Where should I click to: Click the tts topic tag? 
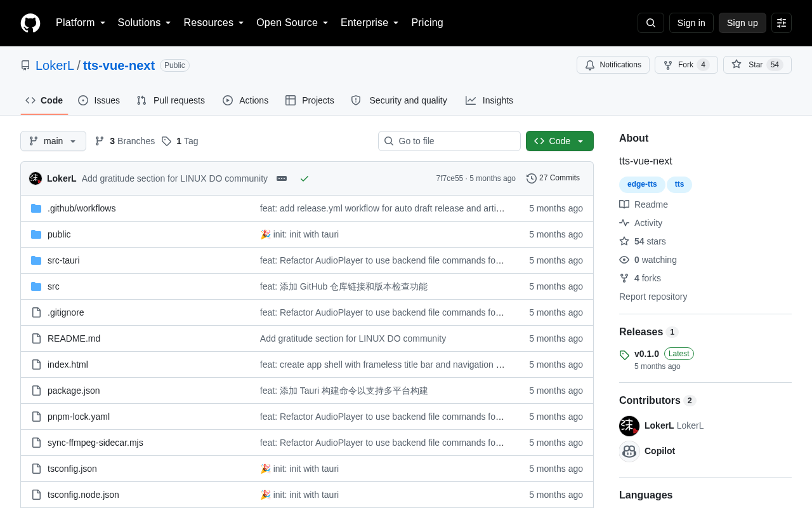679,184
